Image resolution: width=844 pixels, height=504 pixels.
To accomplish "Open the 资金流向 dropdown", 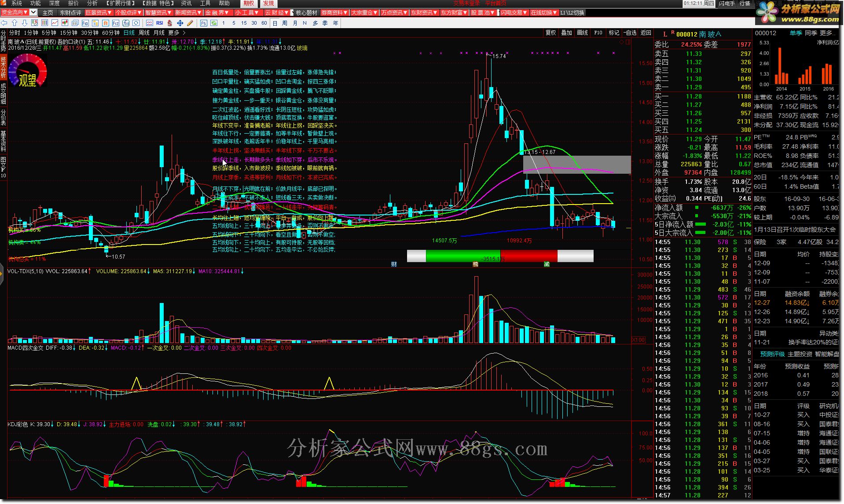I will click(x=15, y=12).
